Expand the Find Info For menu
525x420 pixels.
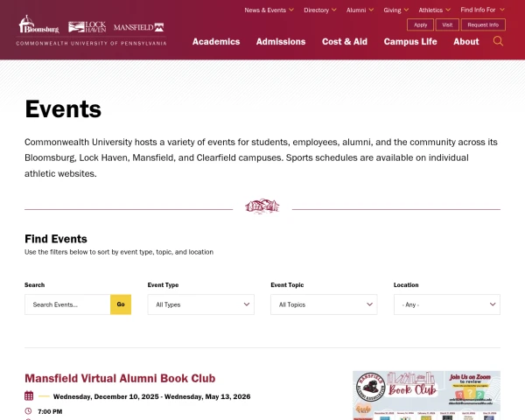click(x=482, y=10)
